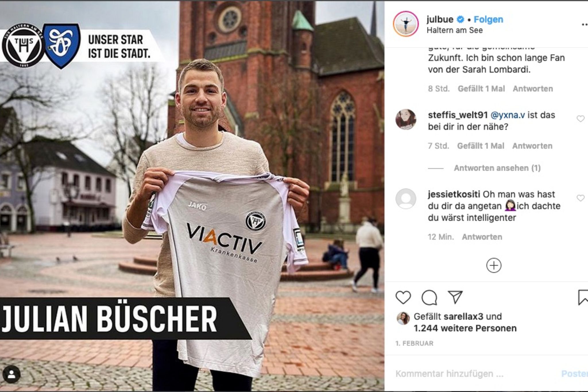This screenshot has height=392, width=588.
Task: Reply to steffis_welt91's comment via Antworten
Action: 532,146
